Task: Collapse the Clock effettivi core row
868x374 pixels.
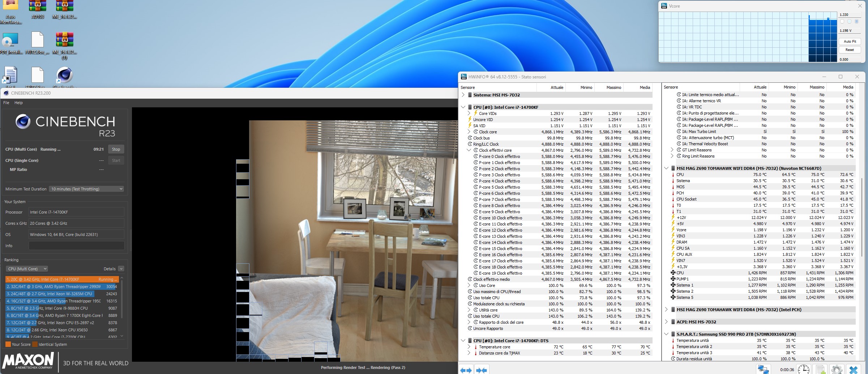Action: [x=469, y=150]
